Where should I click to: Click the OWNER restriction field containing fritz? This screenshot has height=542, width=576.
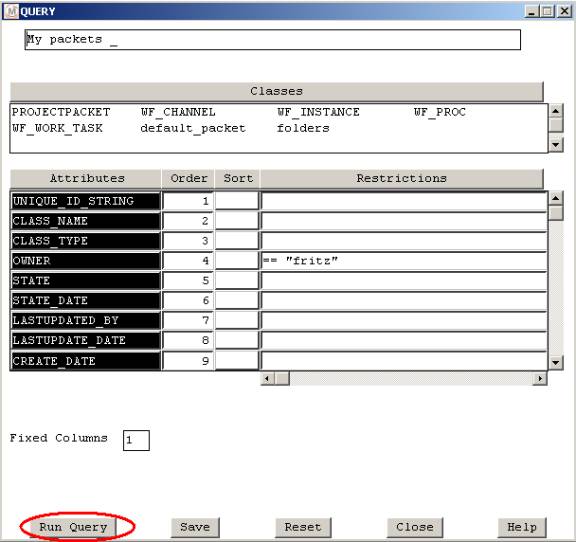coord(404,261)
